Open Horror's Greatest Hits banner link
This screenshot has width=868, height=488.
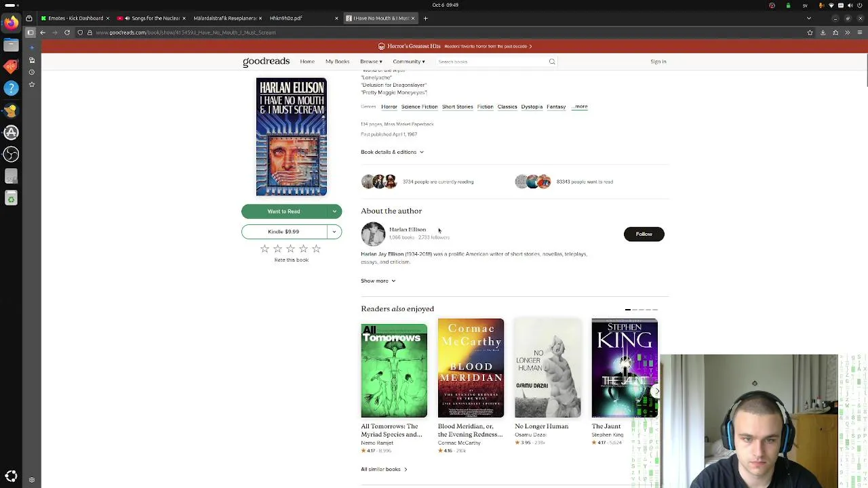point(454,46)
